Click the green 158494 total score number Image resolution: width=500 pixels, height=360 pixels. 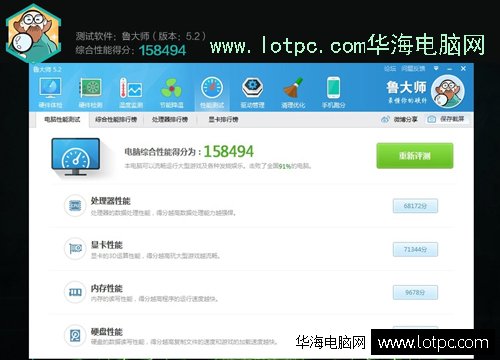pyautogui.click(x=229, y=151)
